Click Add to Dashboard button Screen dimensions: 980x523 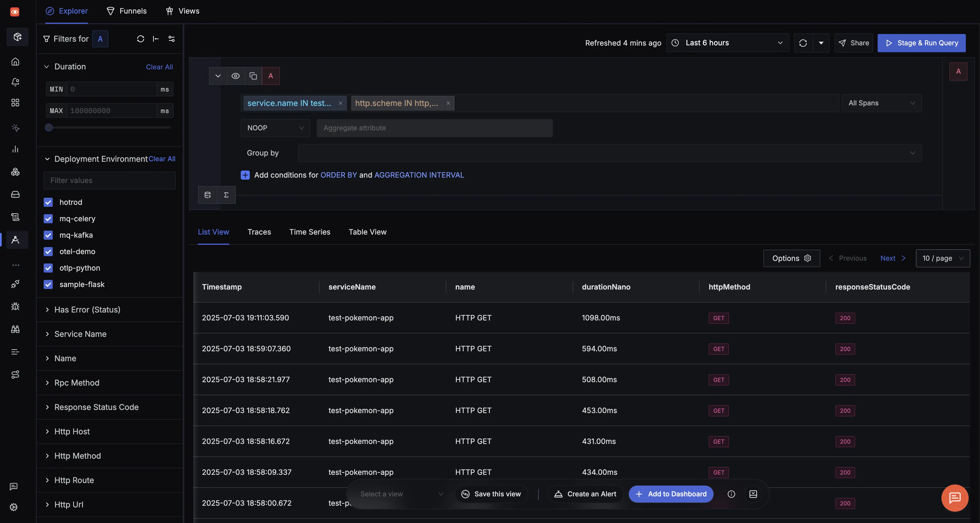point(671,494)
